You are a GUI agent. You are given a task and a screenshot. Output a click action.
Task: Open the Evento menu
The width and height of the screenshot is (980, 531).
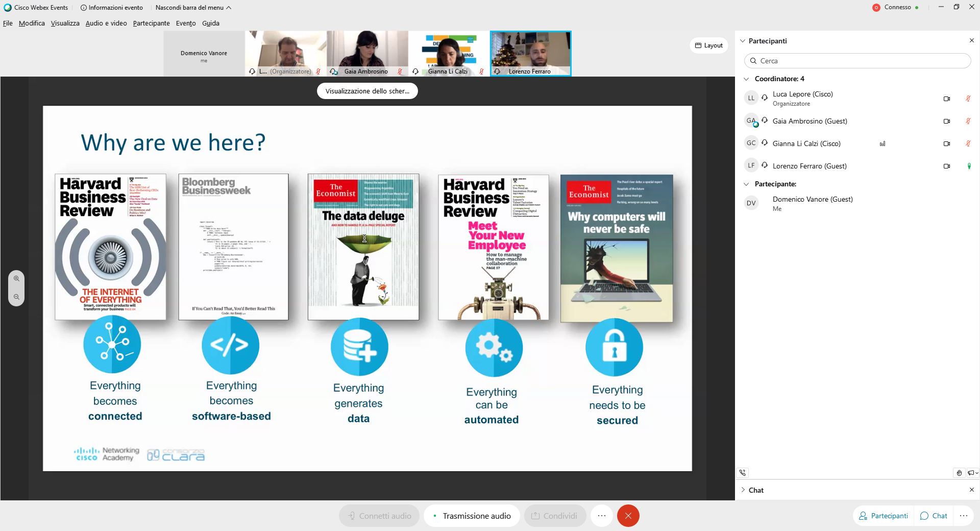[186, 23]
